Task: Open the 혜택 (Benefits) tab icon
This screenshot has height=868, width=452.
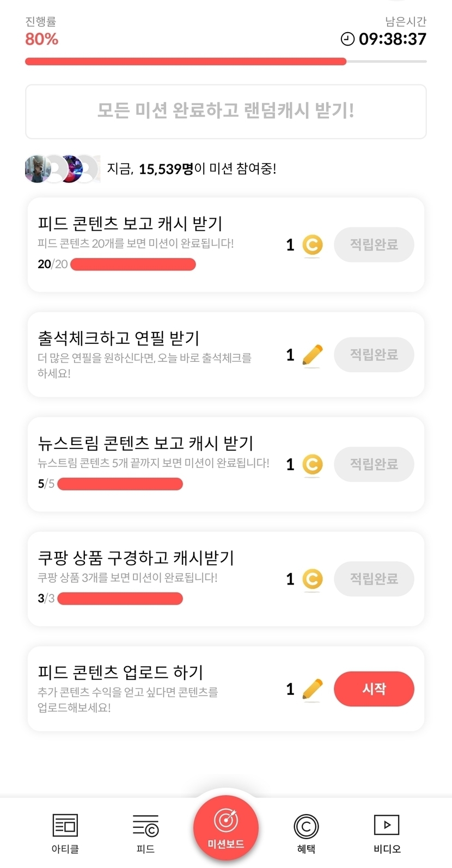Action: click(306, 827)
